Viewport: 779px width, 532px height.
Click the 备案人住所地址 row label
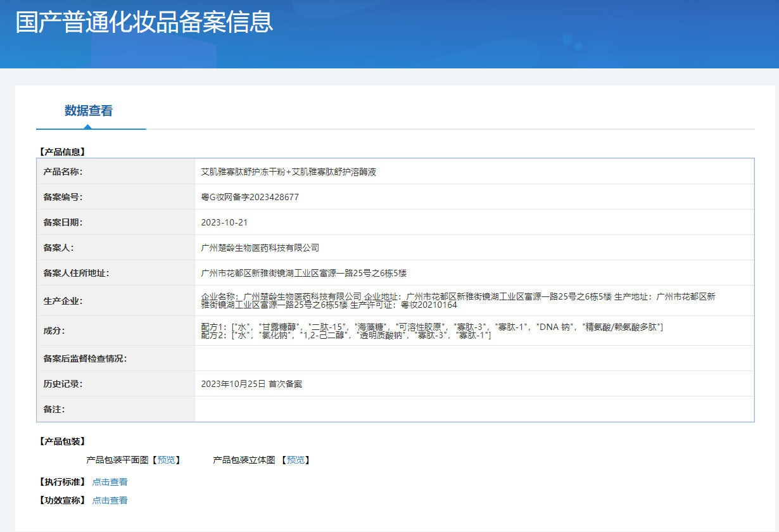click(x=76, y=273)
